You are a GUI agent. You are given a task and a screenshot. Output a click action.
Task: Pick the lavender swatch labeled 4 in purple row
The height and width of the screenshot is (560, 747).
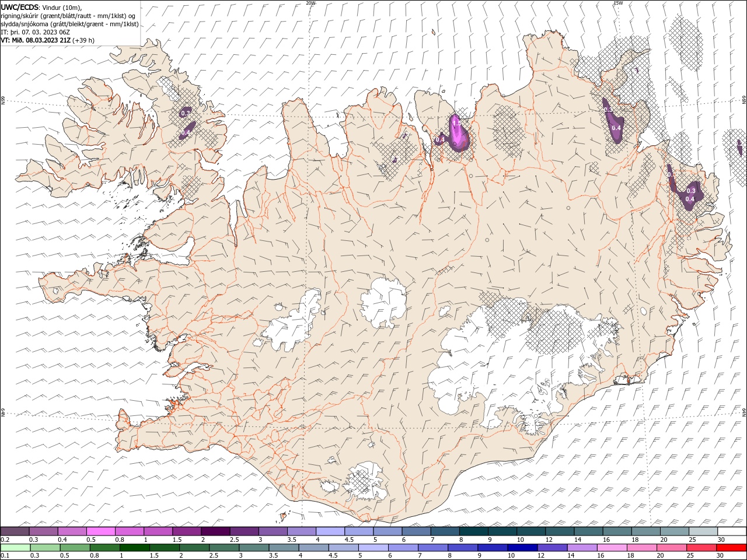(x=330, y=531)
